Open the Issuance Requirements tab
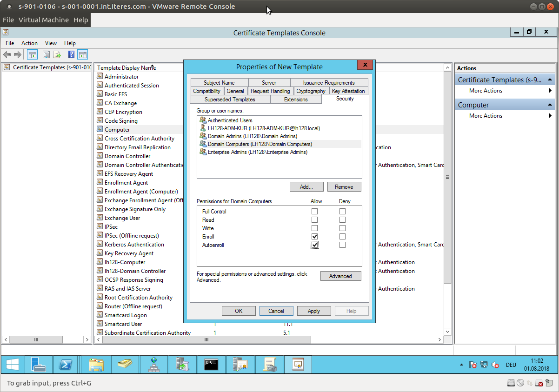 coord(329,83)
